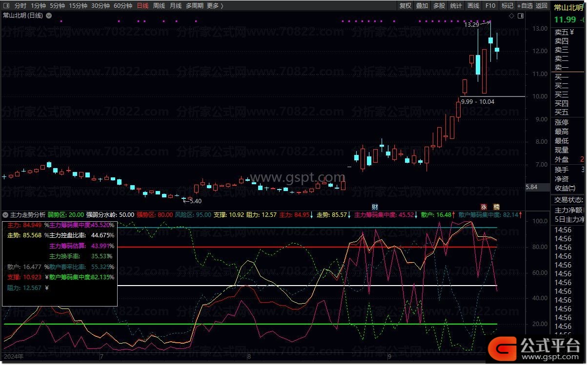This screenshot has width=588, height=365.
Task: Select the 15分钟 period tab
Action: 78,6
